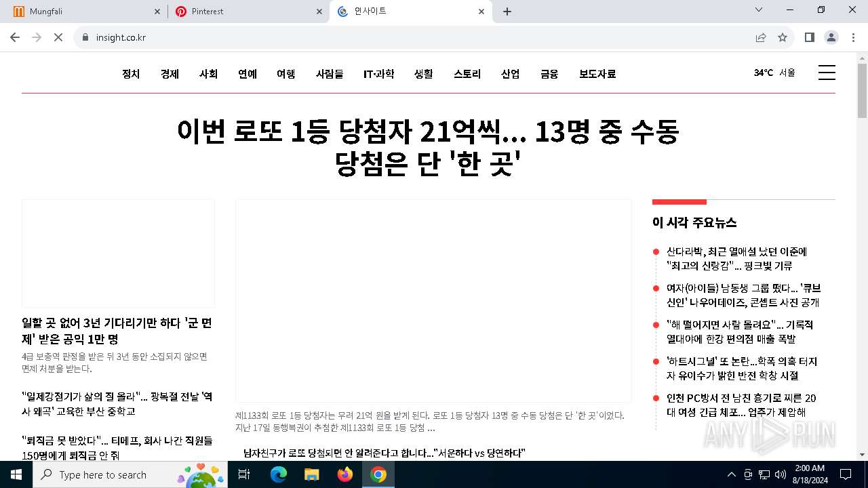Click the 34°C 서울 weather info
868x488 pixels.
774,73
